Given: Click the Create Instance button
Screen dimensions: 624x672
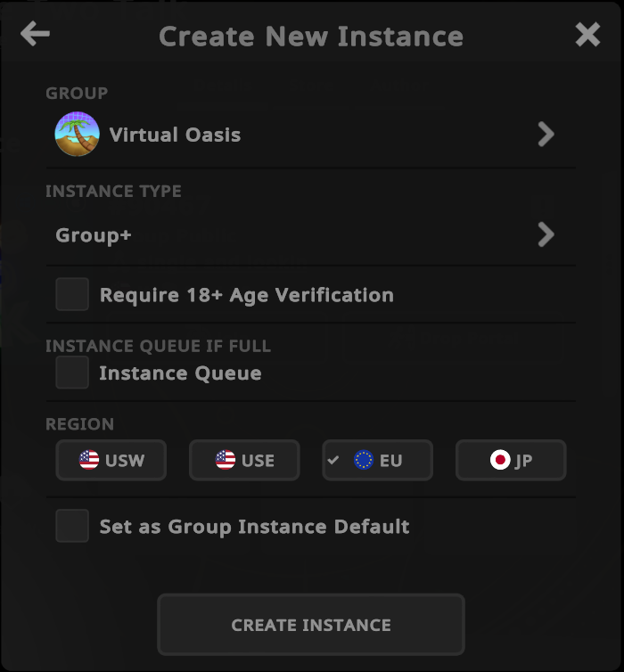Looking at the screenshot, I should 311,625.
